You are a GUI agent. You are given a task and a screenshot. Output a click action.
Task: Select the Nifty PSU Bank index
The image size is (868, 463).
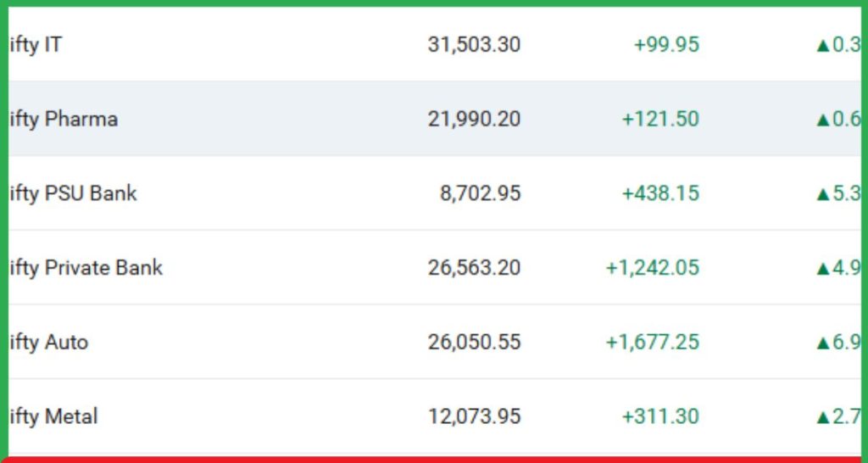click(73, 193)
